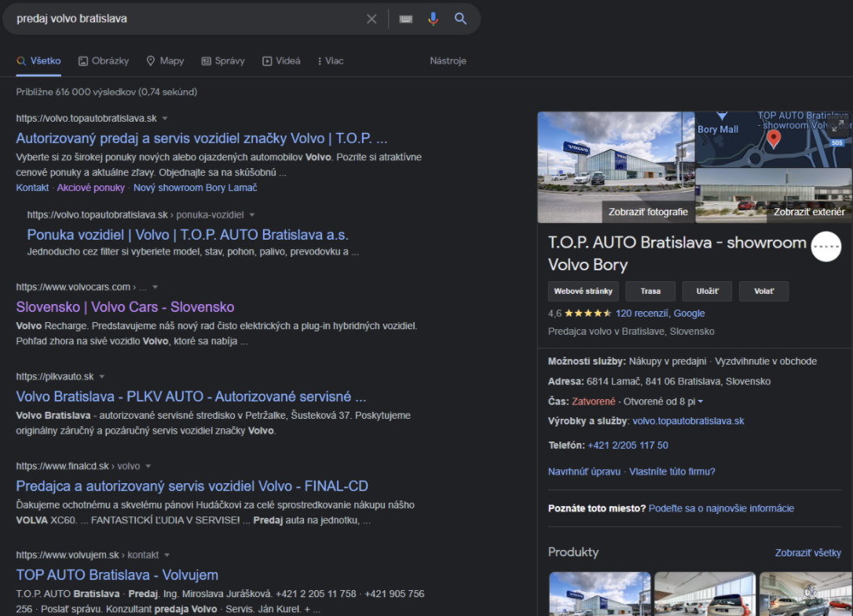Screen dimensions: 853x616
Task: Open volvo.topautobratislava.sk products link in panel
Action: click(688, 421)
